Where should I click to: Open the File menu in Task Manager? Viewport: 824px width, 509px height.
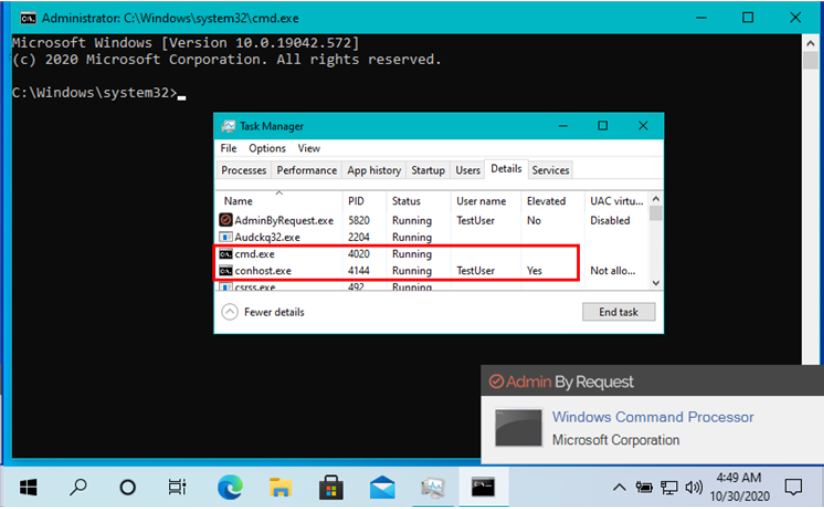point(228,148)
